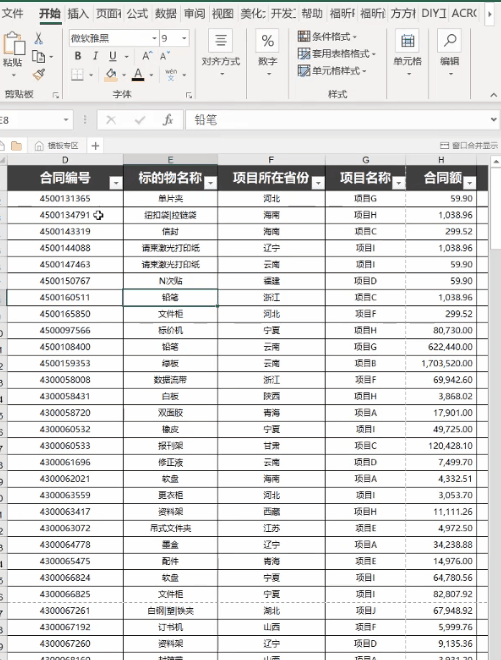501x660 pixels.
Task: Open the 模板专区 home tab
Action: pyautogui.click(x=57, y=146)
